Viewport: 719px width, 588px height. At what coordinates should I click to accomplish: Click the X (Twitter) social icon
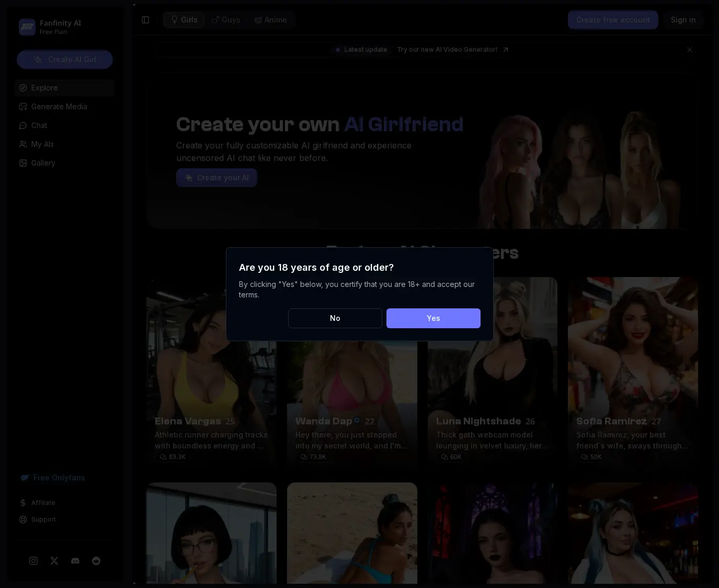54,560
